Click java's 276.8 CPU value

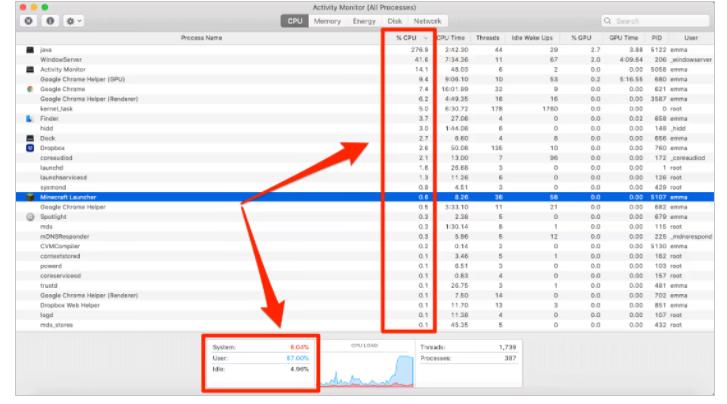419,50
